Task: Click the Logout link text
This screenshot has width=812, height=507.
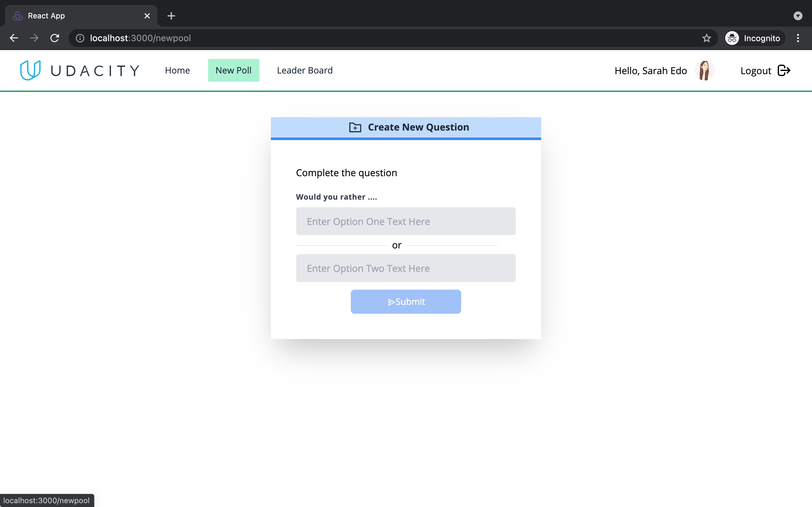Action: click(x=756, y=71)
